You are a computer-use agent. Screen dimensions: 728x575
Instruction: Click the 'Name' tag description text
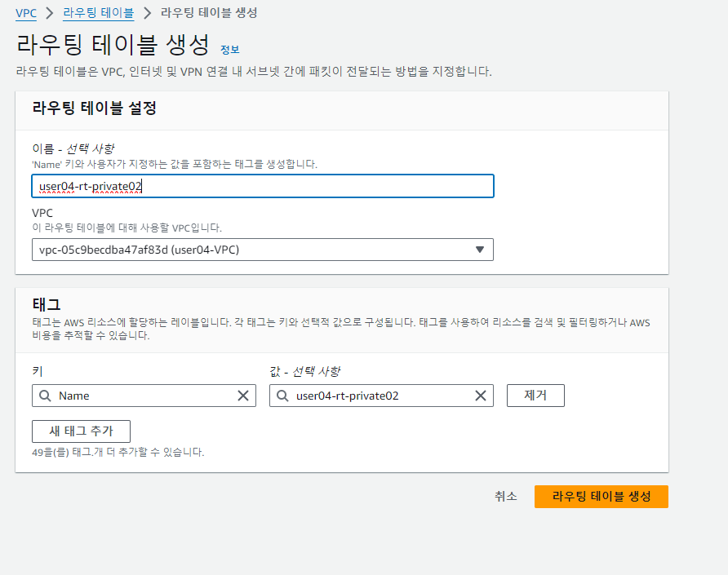175,164
